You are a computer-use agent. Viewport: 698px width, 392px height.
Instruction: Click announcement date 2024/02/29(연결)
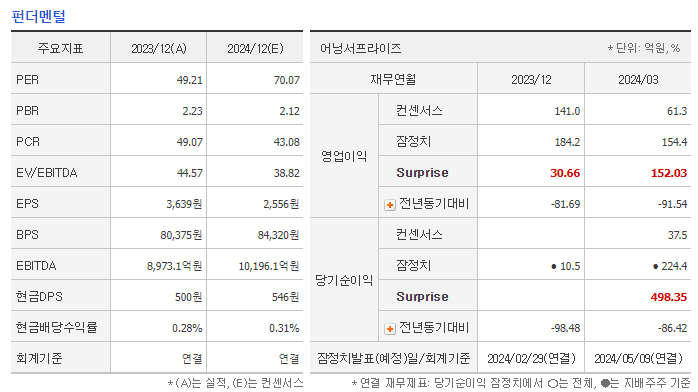click(531, 358)
